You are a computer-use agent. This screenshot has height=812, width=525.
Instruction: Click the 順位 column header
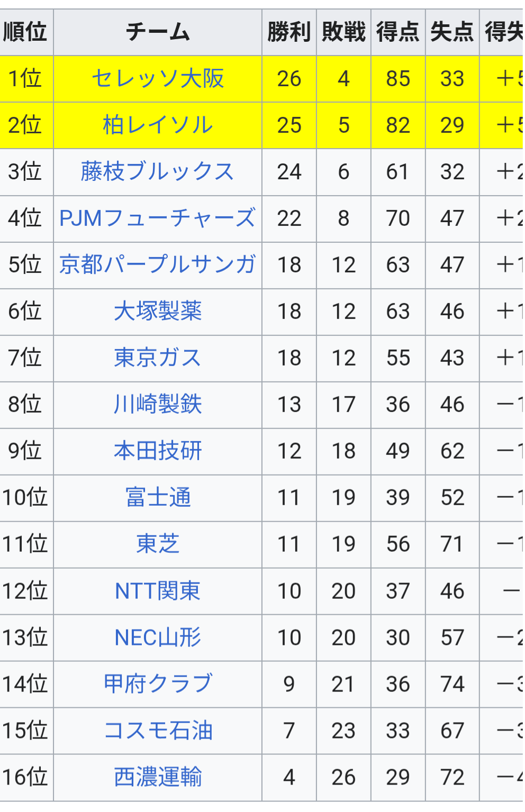coord(25,32)
